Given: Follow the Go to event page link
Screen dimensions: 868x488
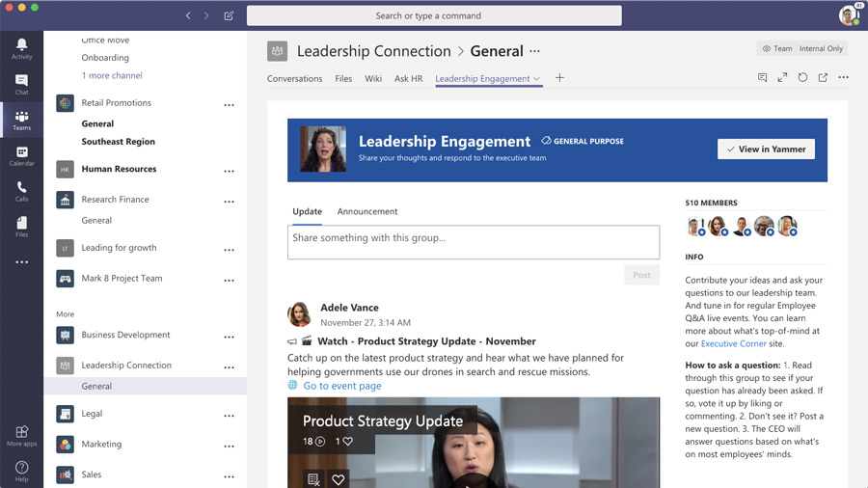Looking at the screenshot, I should 341,386.
